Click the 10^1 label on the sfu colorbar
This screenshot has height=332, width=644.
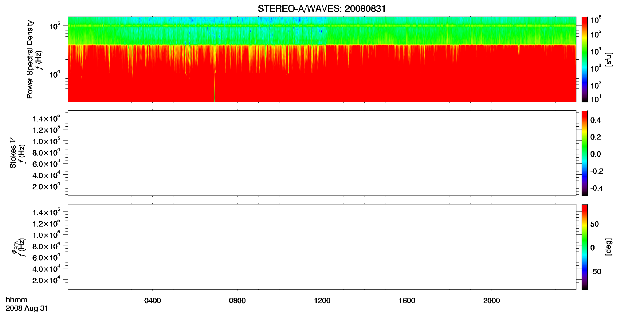point(596,99)
